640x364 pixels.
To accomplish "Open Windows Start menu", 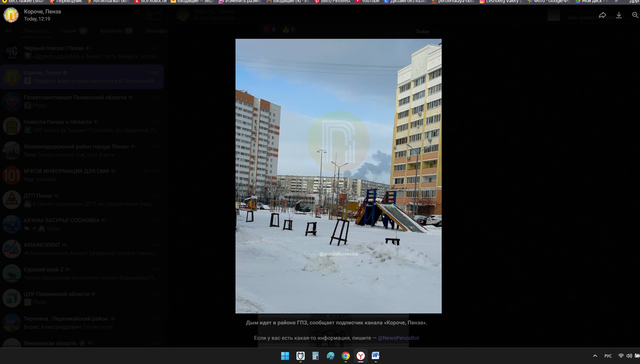I will (285, 356).
